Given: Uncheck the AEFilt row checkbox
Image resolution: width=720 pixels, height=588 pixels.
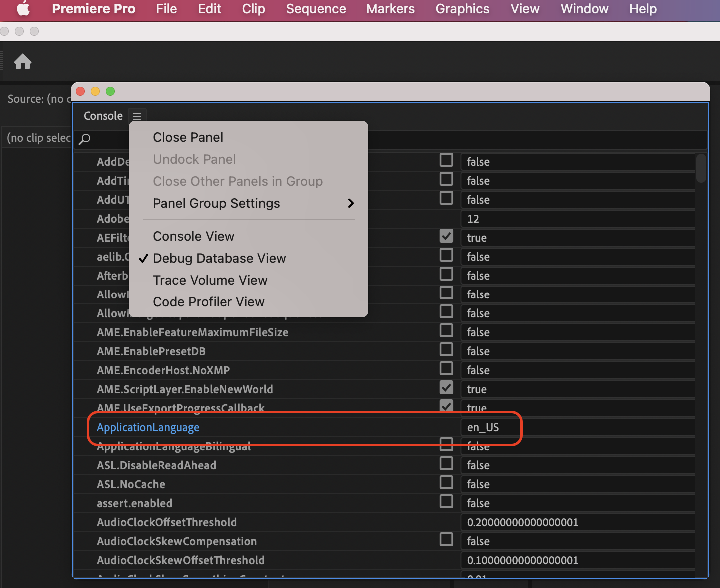Looking at the screenshot, I should tap(446, 236).
